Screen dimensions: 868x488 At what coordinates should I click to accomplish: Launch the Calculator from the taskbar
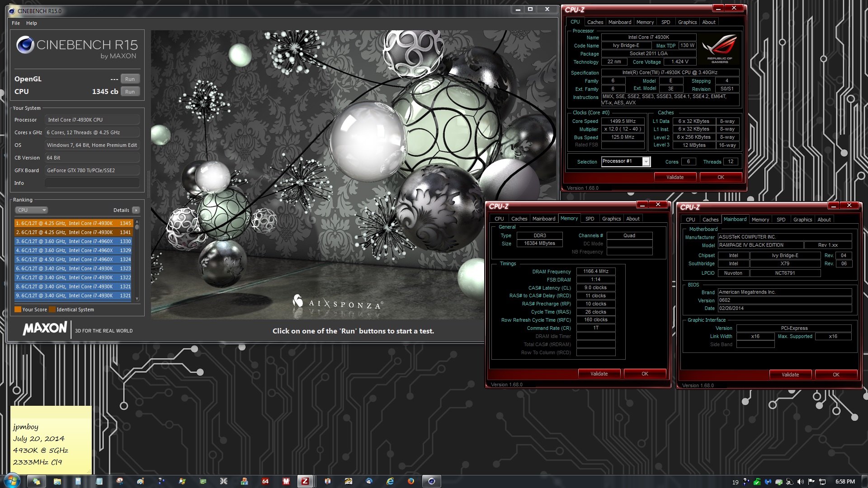pos(78,481)
